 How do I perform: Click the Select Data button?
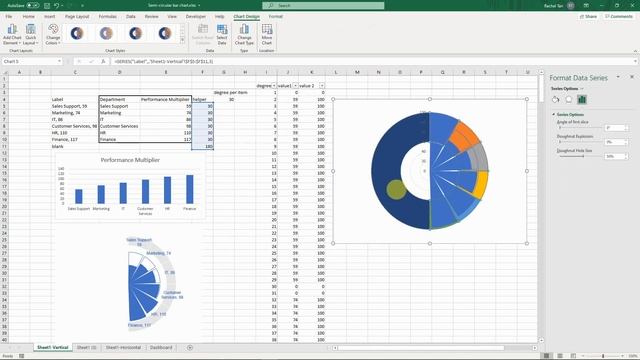click(222, 34)
